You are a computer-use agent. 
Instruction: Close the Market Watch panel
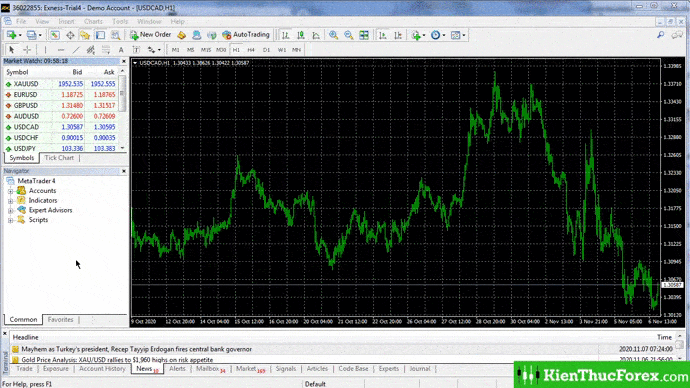124,61
